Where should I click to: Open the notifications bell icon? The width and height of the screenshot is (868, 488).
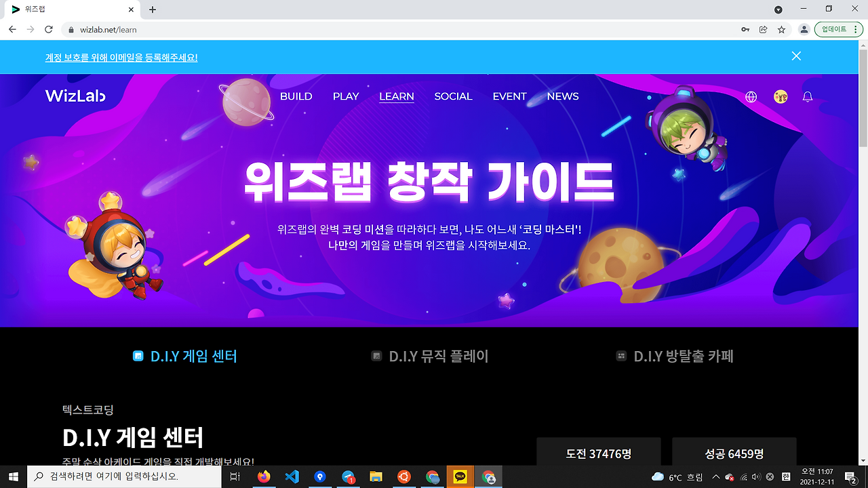tap(808, 97)
